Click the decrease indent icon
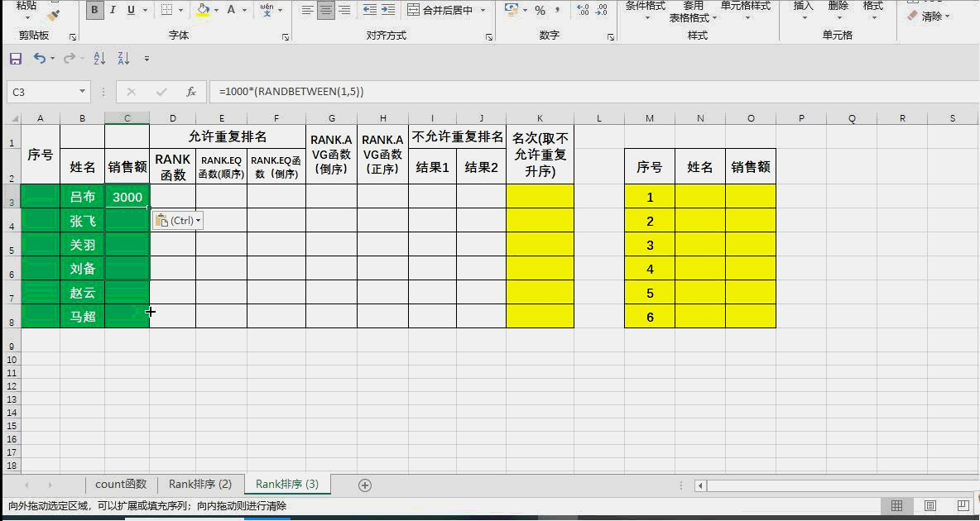 point(370,9)
